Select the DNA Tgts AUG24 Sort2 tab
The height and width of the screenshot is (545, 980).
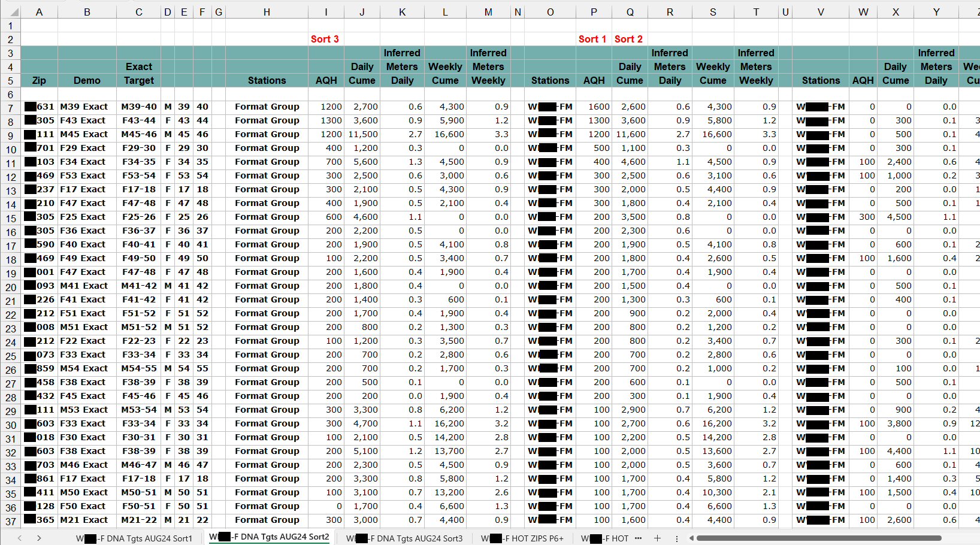pos(269,537)
